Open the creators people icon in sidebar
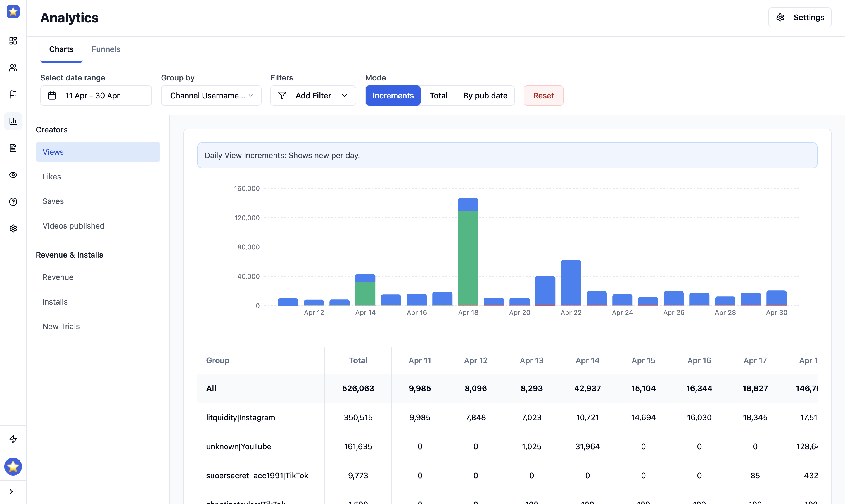The width and height of the screenshot is (845, 504). [13, 68]
